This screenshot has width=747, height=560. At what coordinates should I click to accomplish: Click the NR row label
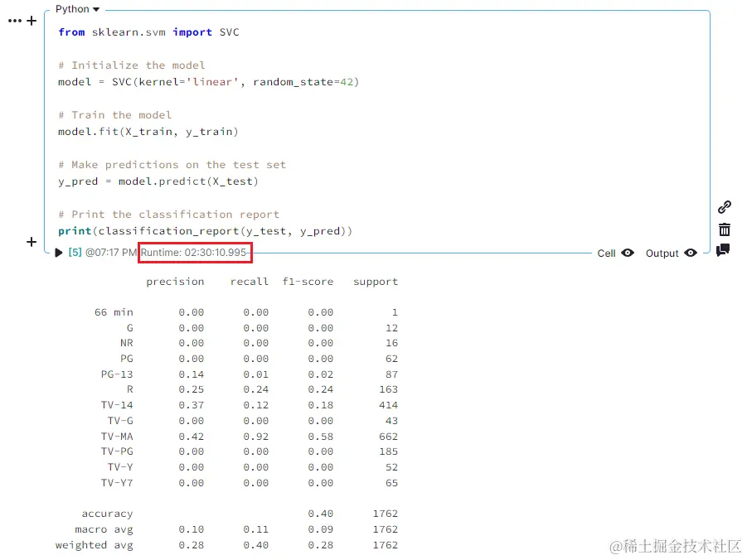pyautogui.click(x=126, y=343)
